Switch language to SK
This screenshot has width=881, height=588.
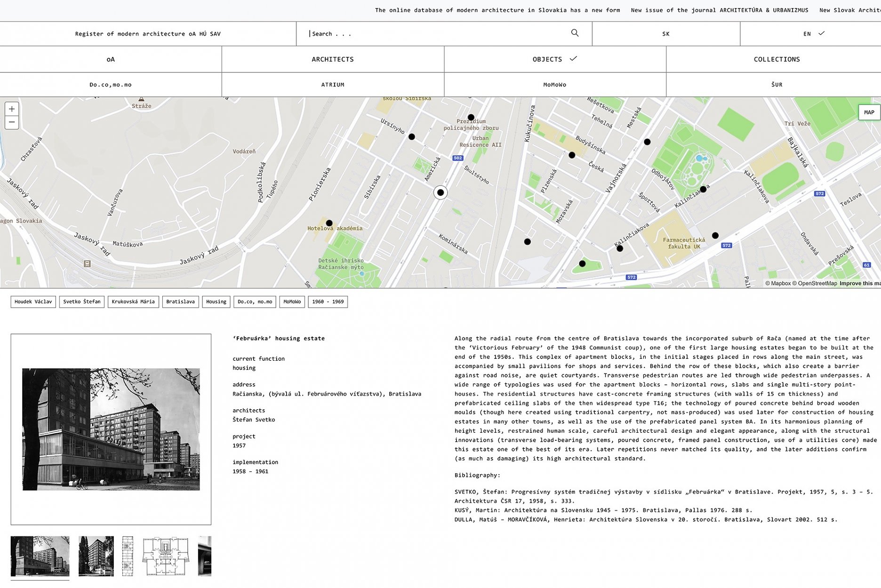tap(665, 34)
